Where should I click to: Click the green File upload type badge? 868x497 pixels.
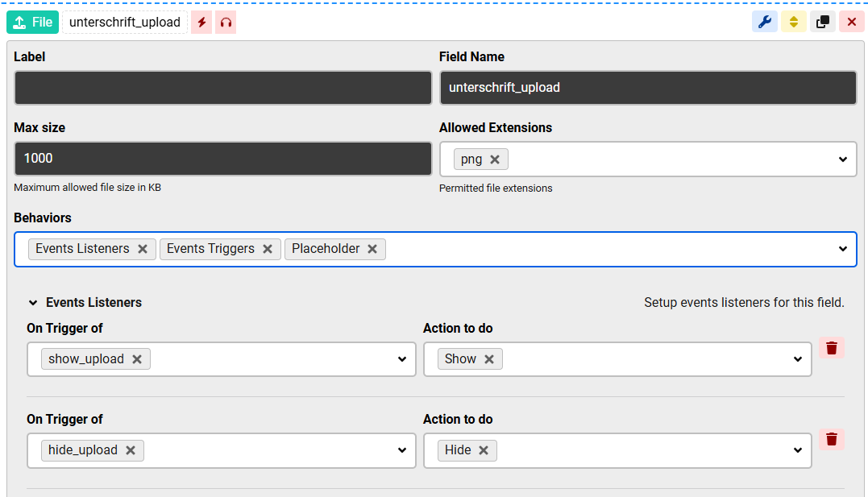coord(33,22)
